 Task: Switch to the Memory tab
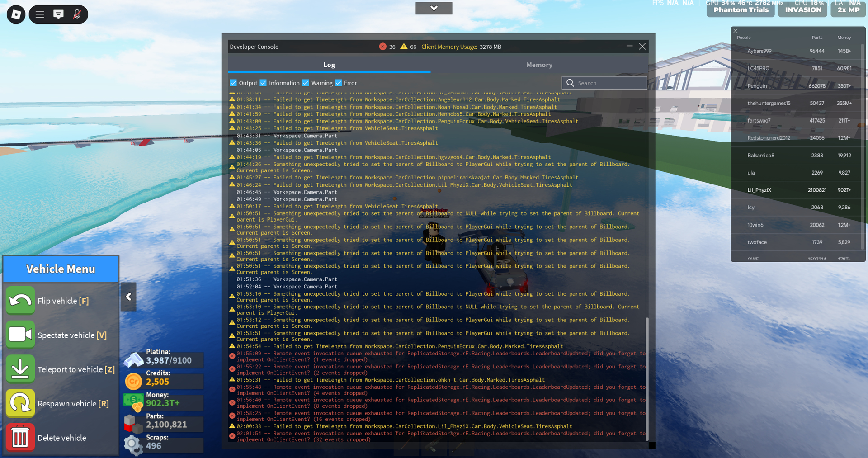539,65
